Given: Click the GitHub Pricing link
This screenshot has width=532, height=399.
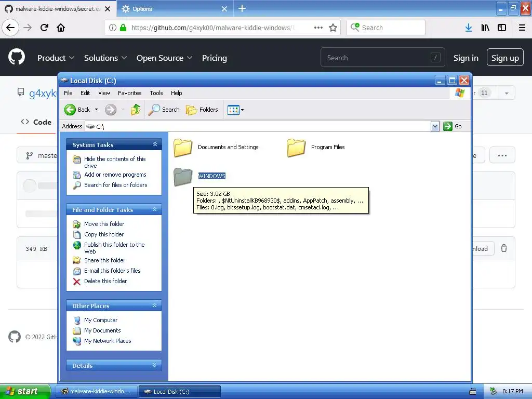Looking at the screenshot, I should [215, 58].
